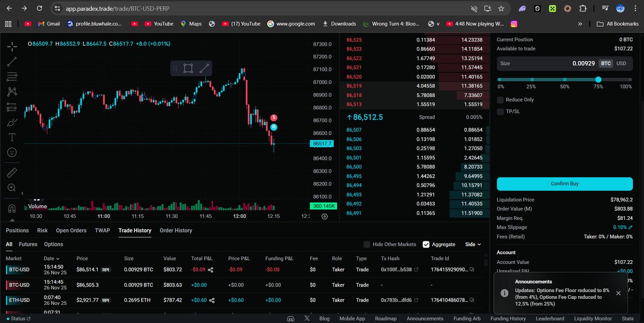Expand hidden bookmarks chevron
Screen dimensions: 644x323
tap(580, 24)
